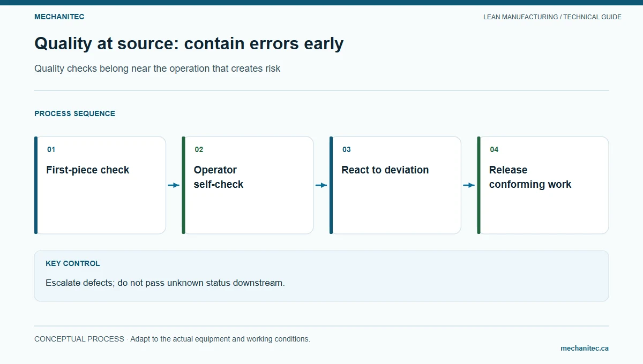This screenshot has height=364, width=643.
Task: Open the mechanitec.ca link
Action: (x=585, y=348)
